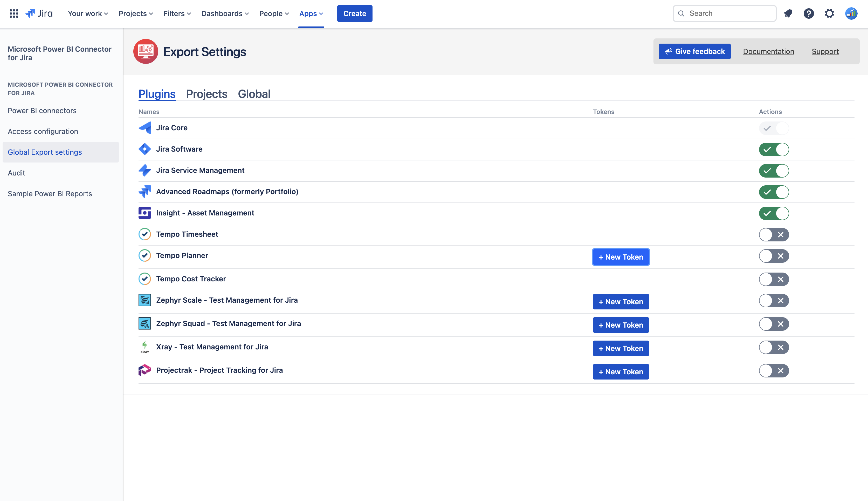
Task: Open the app switcher grid icon
Action: [x=14, y=13]
